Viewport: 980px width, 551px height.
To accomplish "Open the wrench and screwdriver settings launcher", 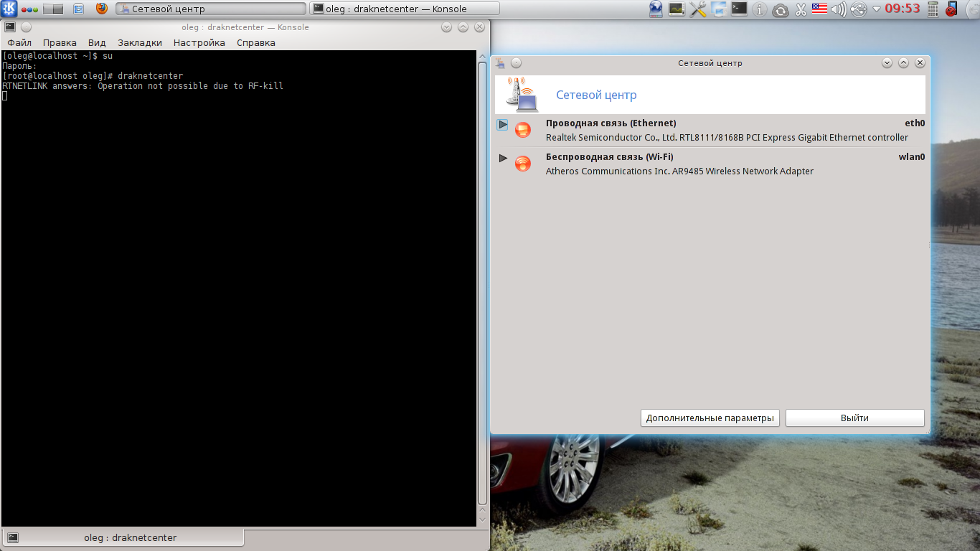I will coord(698,9).
